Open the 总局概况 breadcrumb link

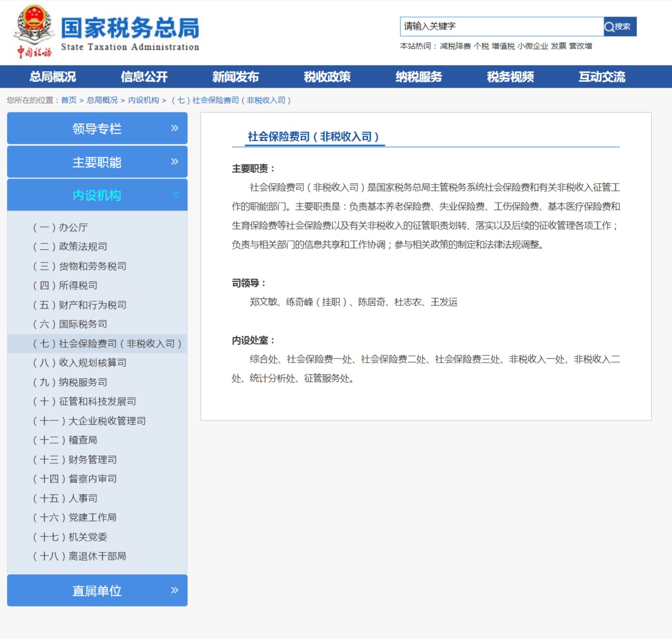tap(101, 100)
